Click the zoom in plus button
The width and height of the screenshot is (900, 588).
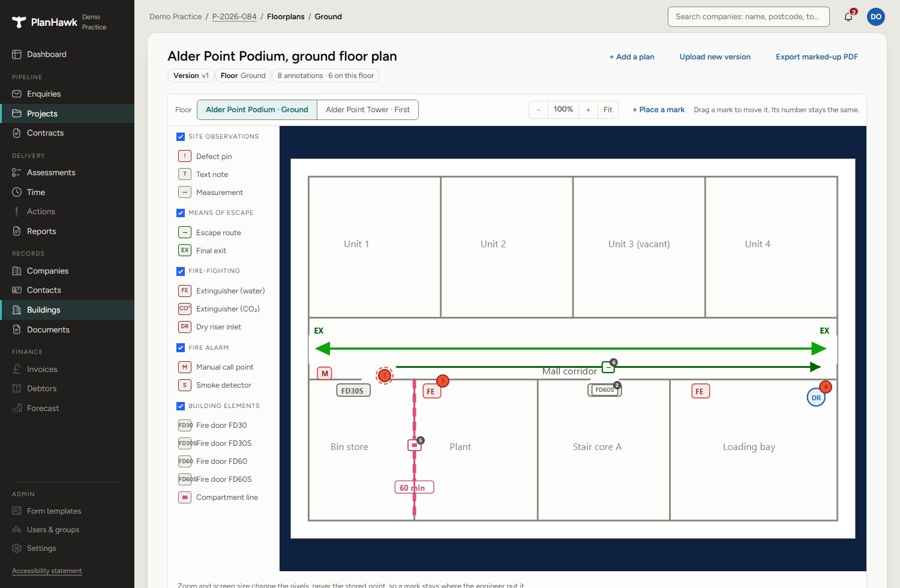pyautogui.click(x=588, y=110)
